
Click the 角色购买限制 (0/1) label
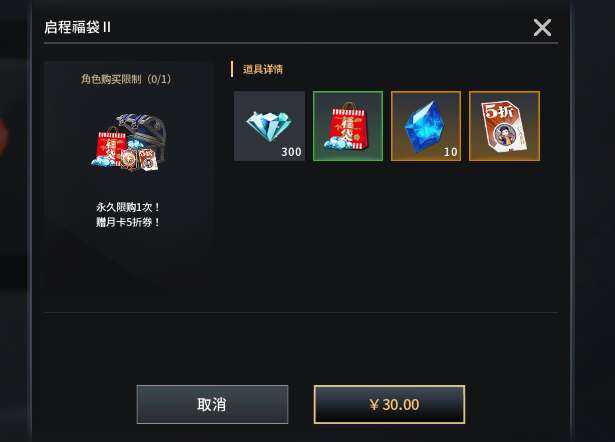(x=126, y=79)
